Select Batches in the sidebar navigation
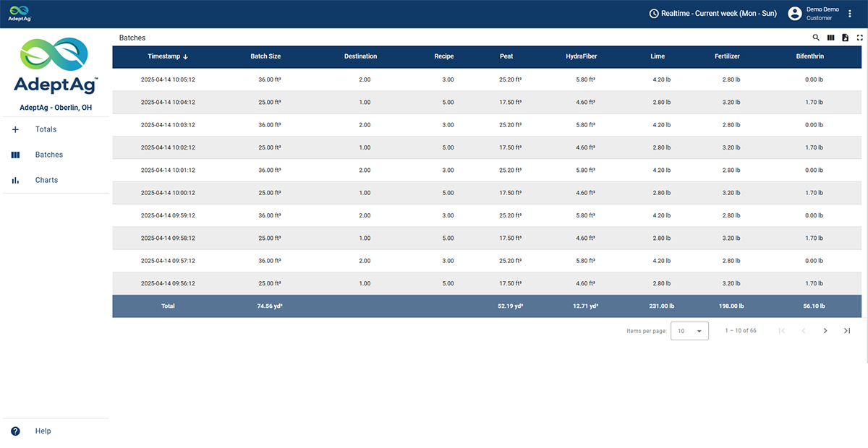 click(x=48, y=155)
